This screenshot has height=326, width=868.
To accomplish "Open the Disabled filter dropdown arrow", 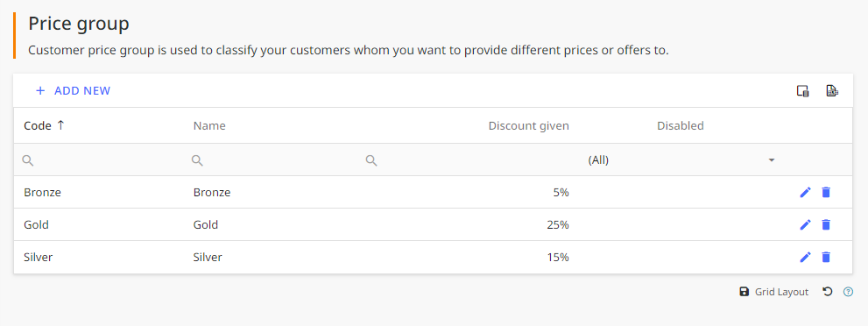I will click(x=771, y=160).
